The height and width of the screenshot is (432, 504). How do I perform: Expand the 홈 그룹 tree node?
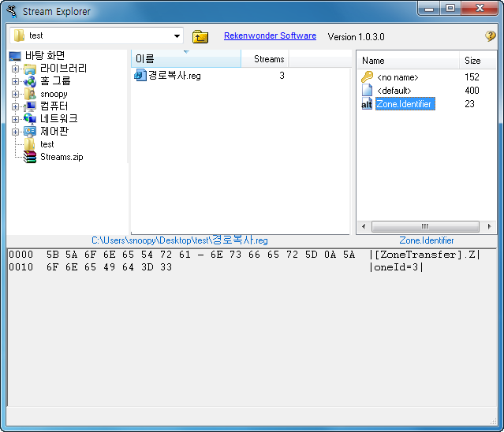pyautogui.click(x=15, y=81)
